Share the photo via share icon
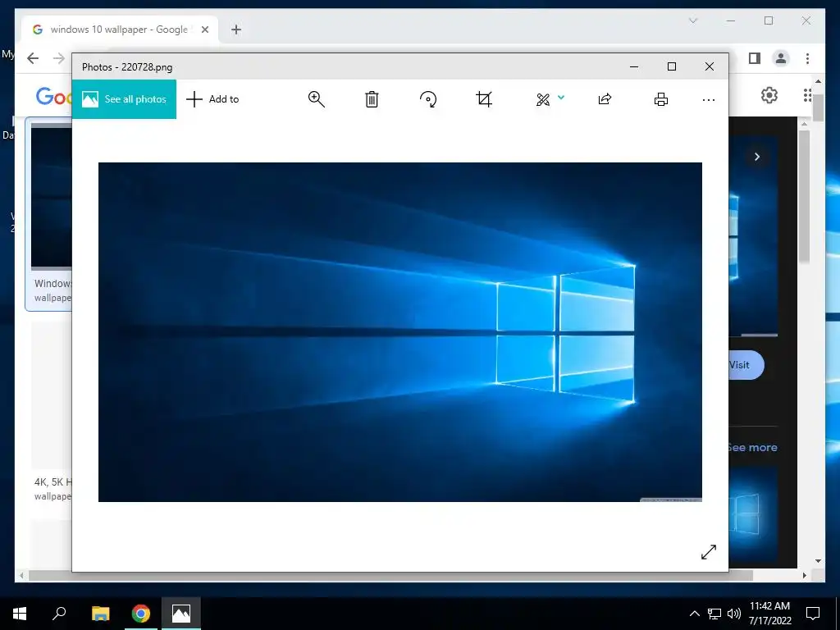This screenshot has width=840, height=630. [605, 99]
